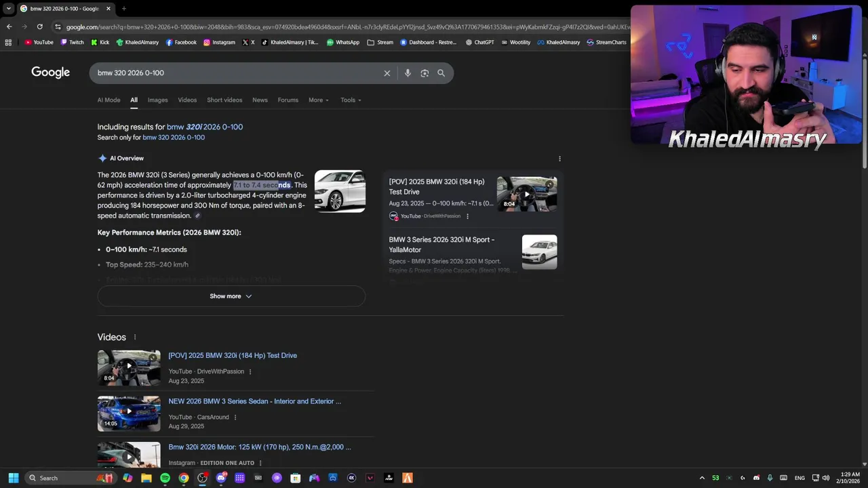
Task: Open a new browser tab with plus icon
Action: pyautogui.click(x=123, y=9)
